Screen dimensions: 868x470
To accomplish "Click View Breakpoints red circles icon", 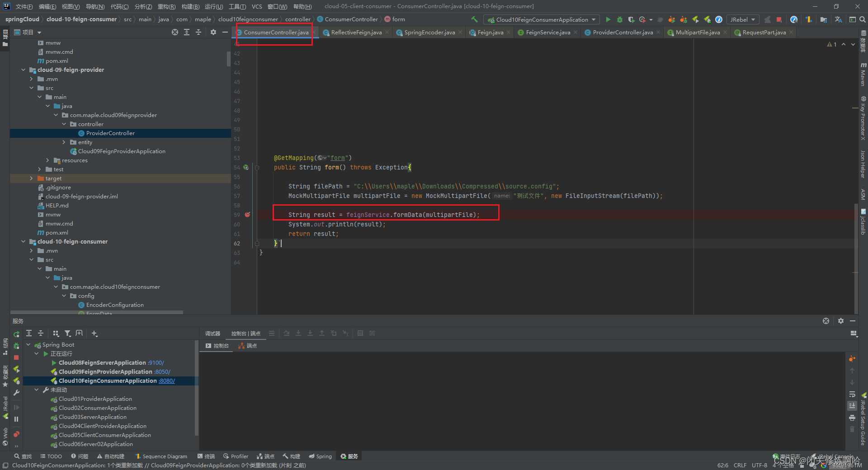I will click(x=16, y=434).
